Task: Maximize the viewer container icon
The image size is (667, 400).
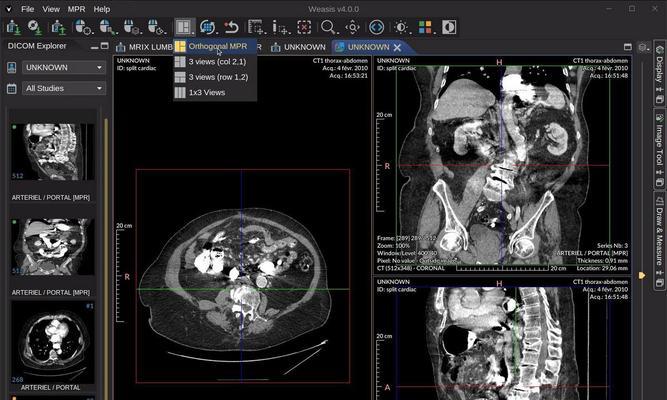Action: [x=627, y=47]
